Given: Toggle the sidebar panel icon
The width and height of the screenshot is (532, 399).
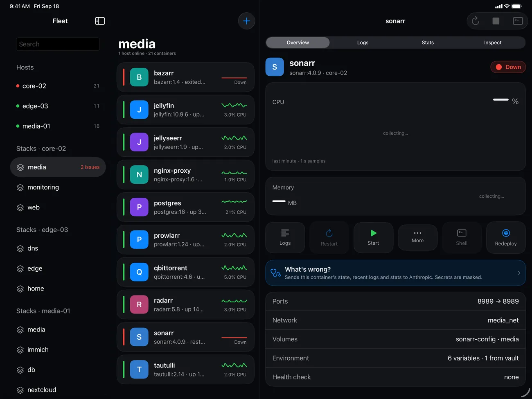Looking at the screenshot, I should click(x=100, y=21).
